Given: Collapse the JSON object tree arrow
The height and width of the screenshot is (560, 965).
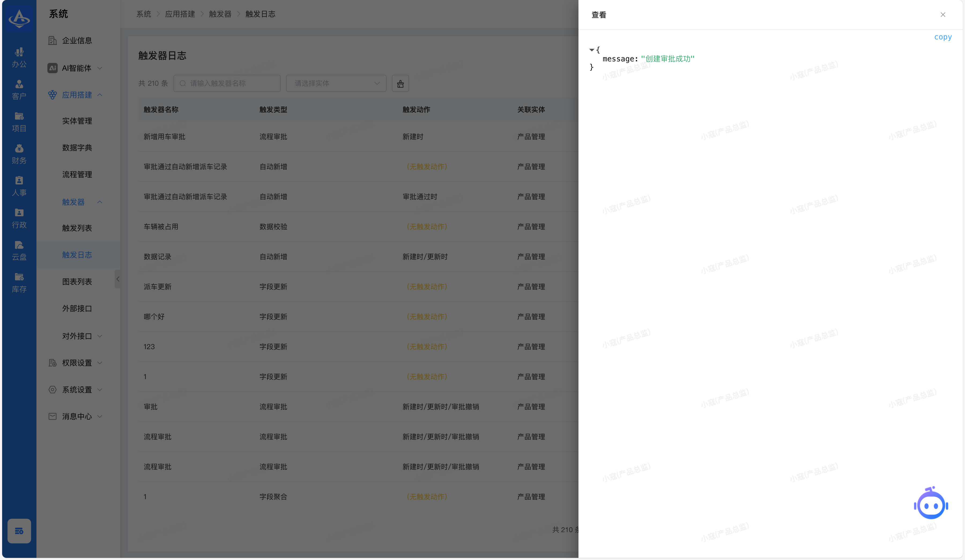Looking at the screenshot, I should point(592,50).
